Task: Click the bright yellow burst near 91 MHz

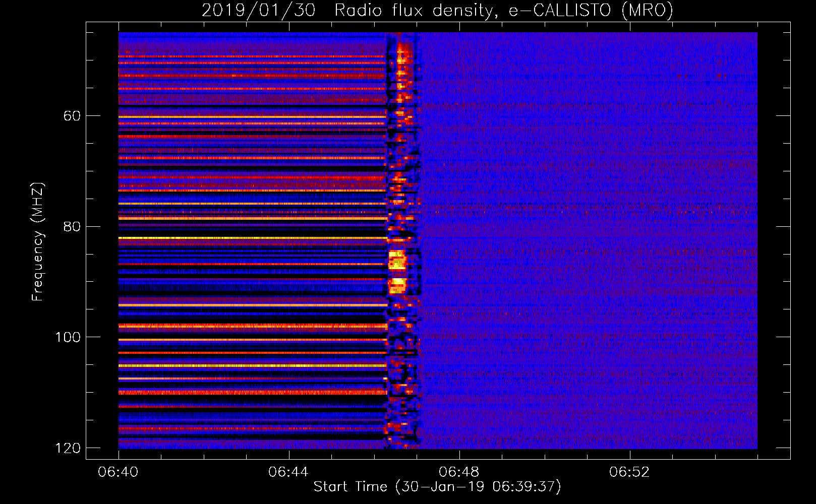Action: coord(397,285)
